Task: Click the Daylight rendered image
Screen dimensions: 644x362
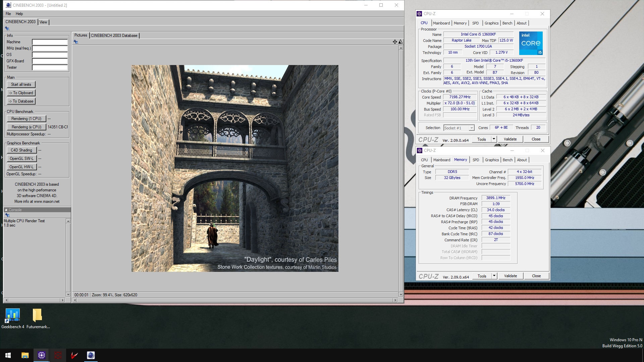Action: pyautogui.click(x=235, y=168)
